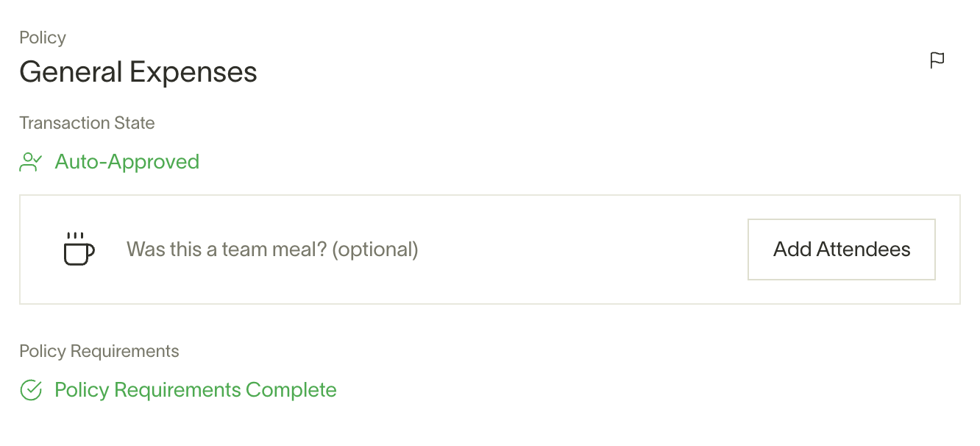Click the 'Was this a team meal?' prompt
980x446 pixels.
(227, 249)
